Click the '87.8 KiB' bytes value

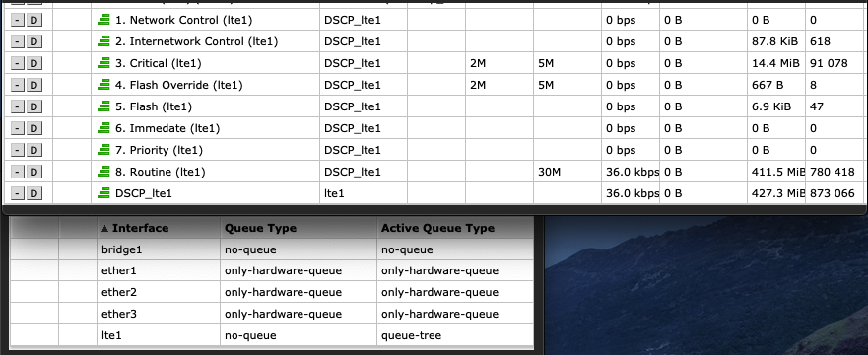tap(775, 42)
